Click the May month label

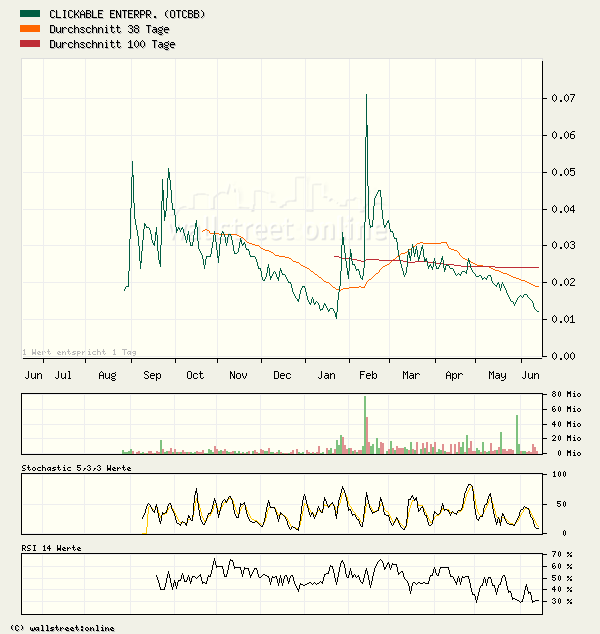pos(497,376)
